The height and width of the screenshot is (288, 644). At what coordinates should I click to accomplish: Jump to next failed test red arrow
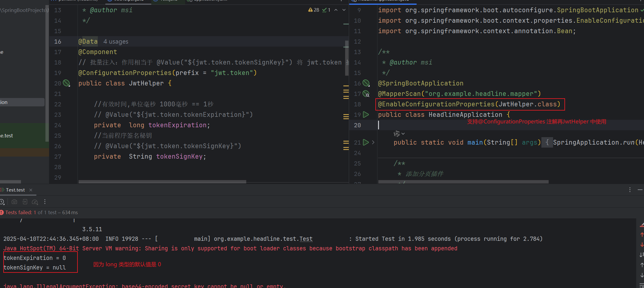pyautogui.click(x=642, y=245)
